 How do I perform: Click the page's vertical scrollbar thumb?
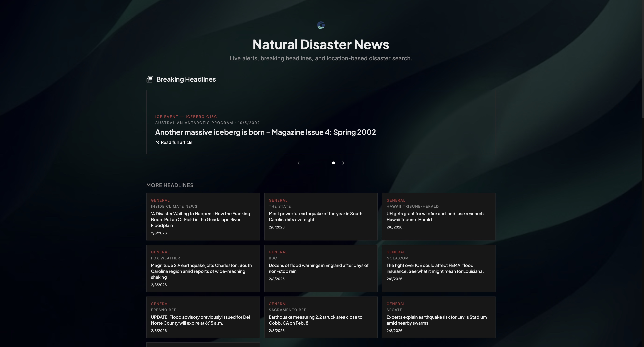tap(643, 59)
